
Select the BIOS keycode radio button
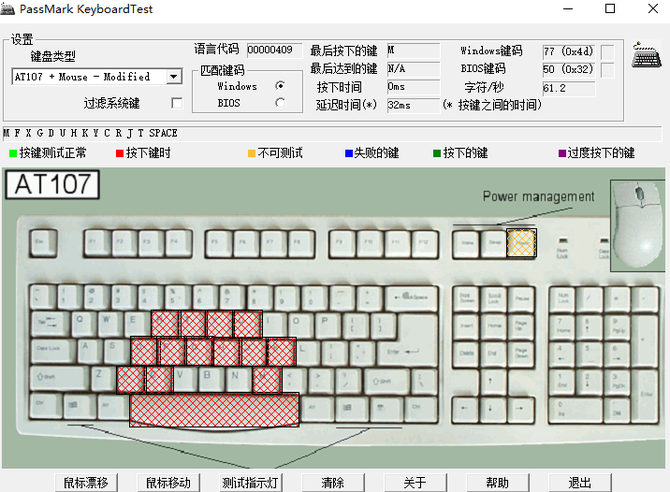(280, 103)
